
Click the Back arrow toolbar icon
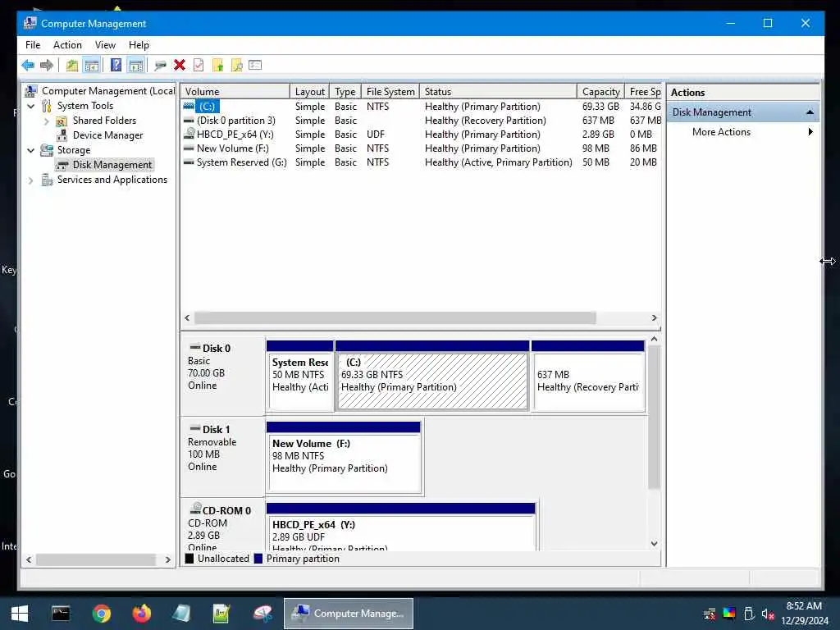click(28, 66)
